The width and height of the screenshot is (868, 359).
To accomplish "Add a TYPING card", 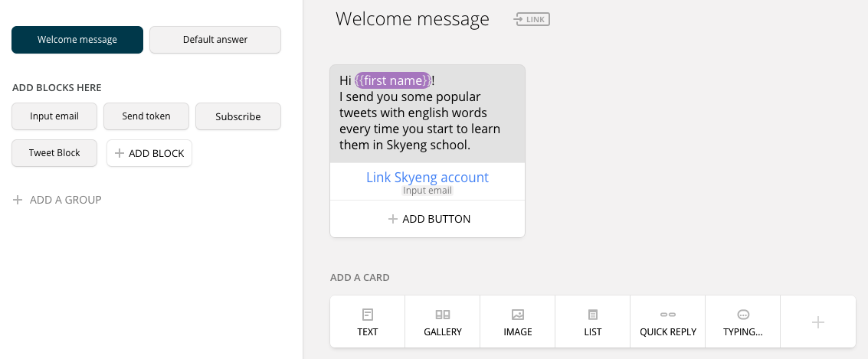I will [x=743, y=322].
